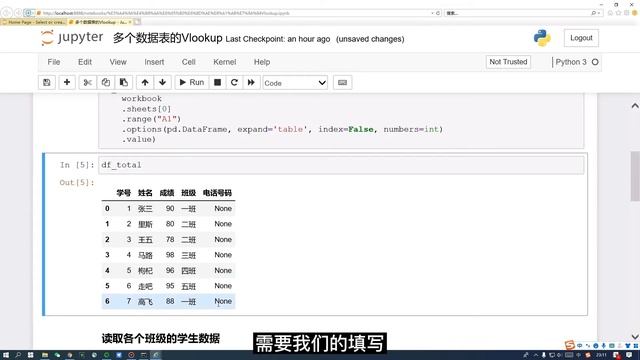Click class cell 四班

188,271
